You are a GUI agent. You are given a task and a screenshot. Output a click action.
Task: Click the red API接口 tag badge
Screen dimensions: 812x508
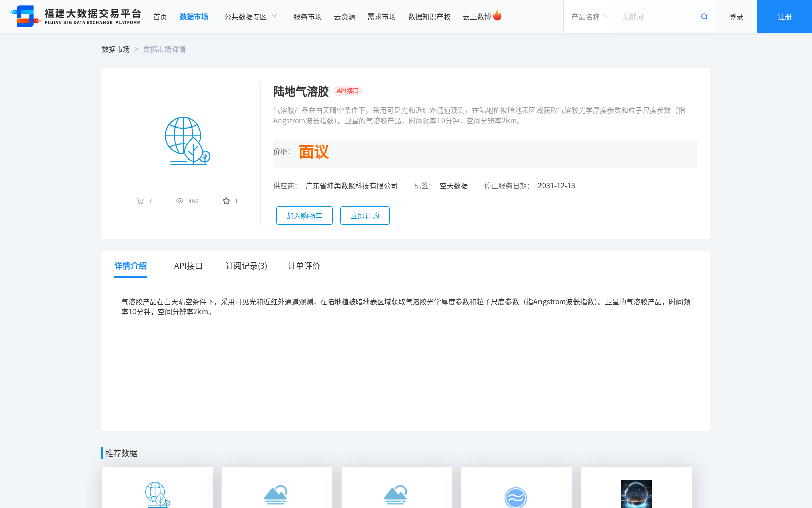[348, 91]
